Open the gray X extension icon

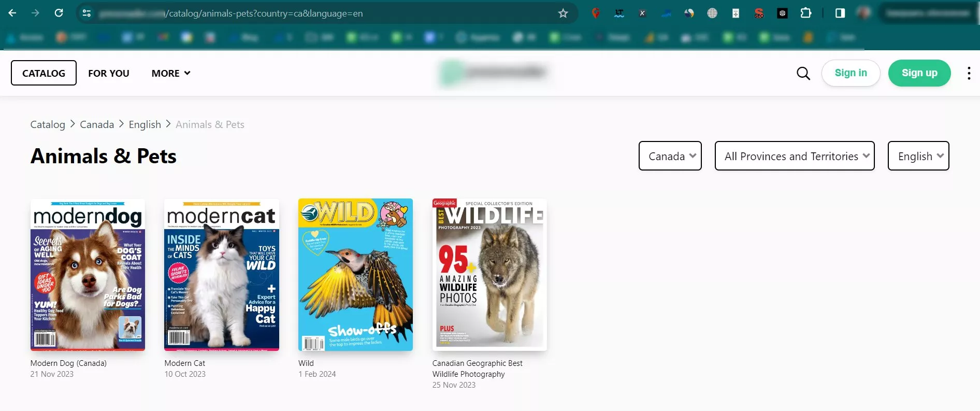[642, 13]
